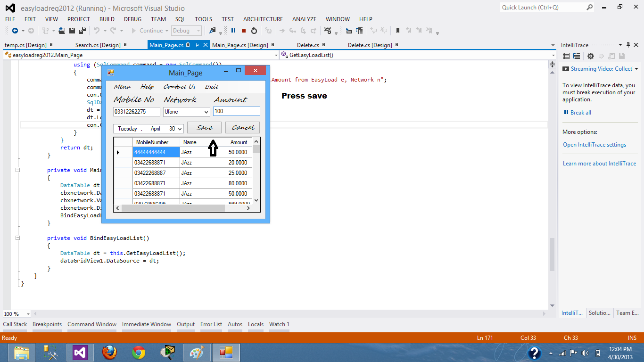
Task: Click the Redo toolbar icon
Action: [x=113, y=31]
